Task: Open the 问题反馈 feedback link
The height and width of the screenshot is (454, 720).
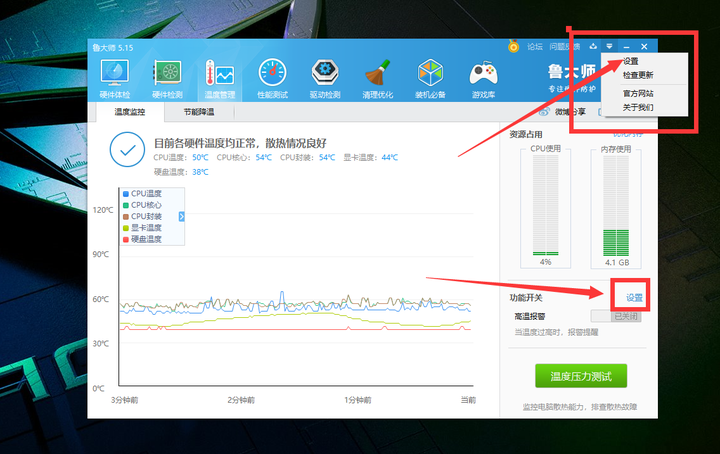Action: pyautogui.click(x=565, y=46)
